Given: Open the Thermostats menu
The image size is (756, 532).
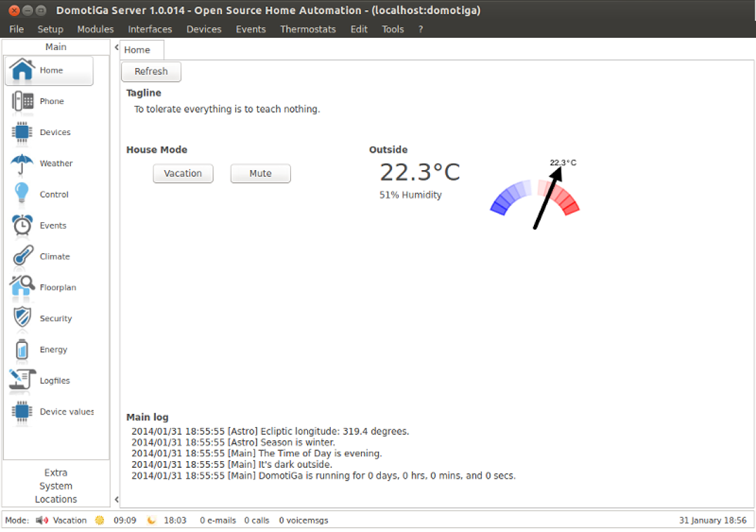Looking at the screenshot, I should [x=308, y=29].
